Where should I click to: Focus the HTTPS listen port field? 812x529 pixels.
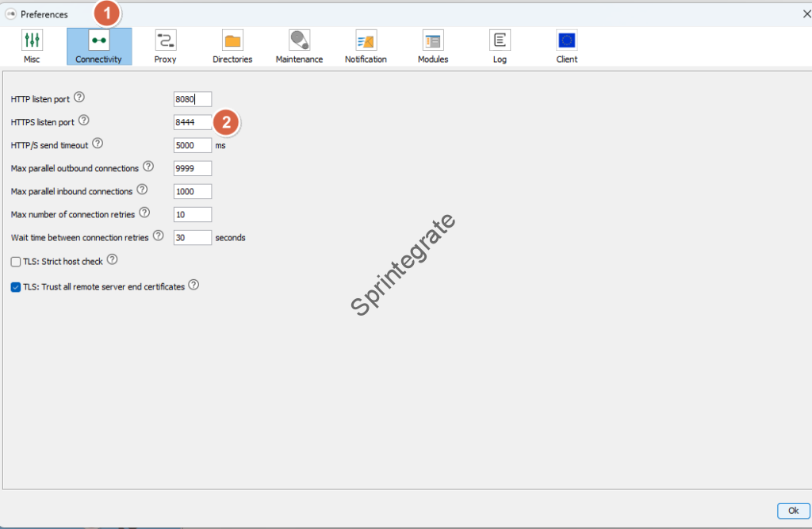coord(193,122)
